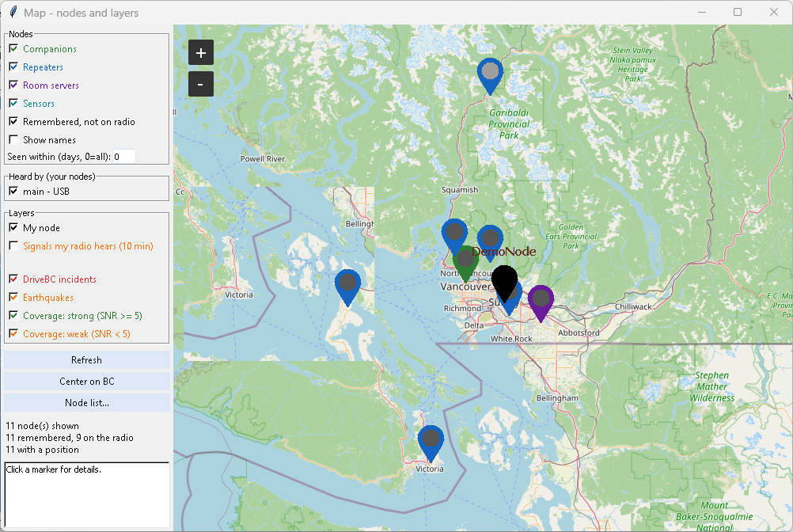The width and height of the screenshot is (793, 532).
Task: Click '11 remembered, 9 on the radio' text
Action: pyautogui.click(x=70, y=438)
